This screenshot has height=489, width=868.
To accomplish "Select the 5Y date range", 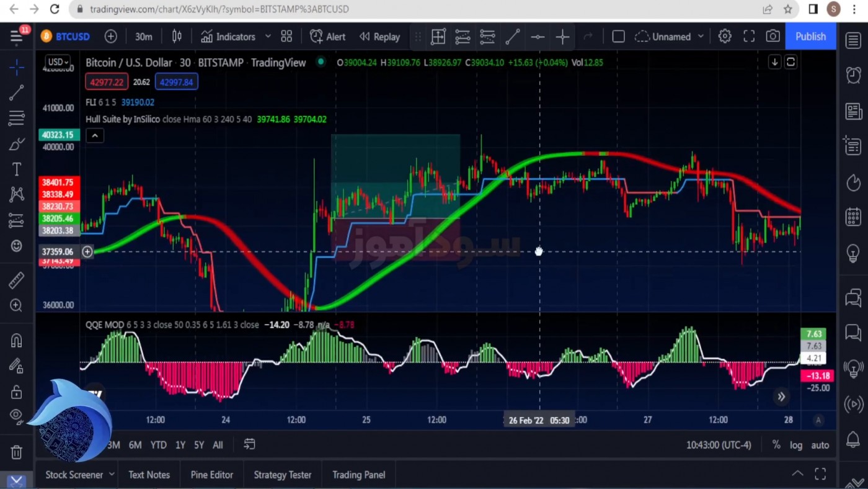I will point(199,445).
